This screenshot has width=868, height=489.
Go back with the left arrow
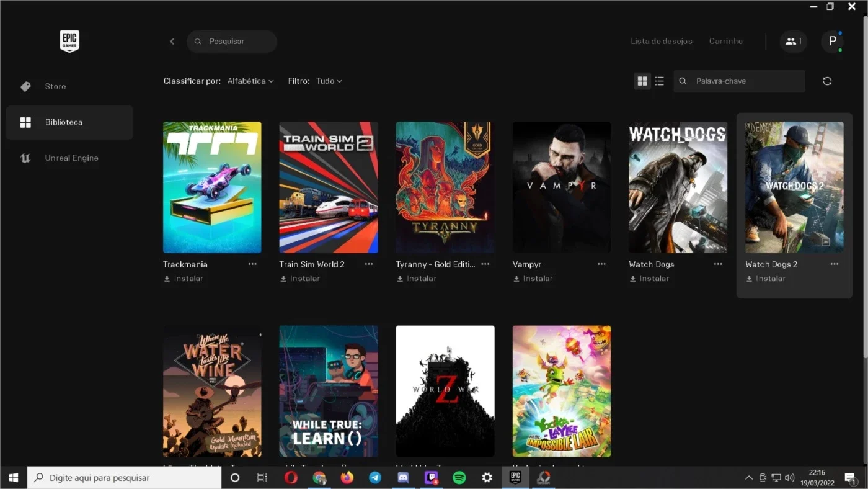coord(172,42)
